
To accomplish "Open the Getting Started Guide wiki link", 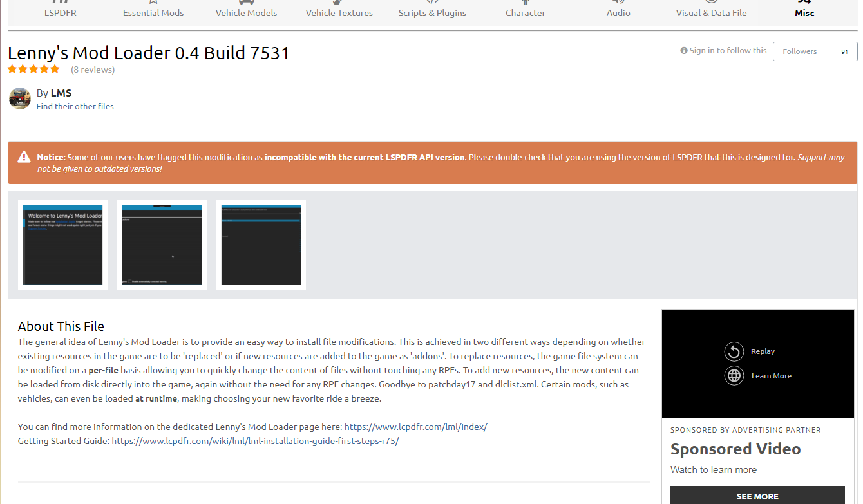I will pyautogui.click(x=255, y=441).
